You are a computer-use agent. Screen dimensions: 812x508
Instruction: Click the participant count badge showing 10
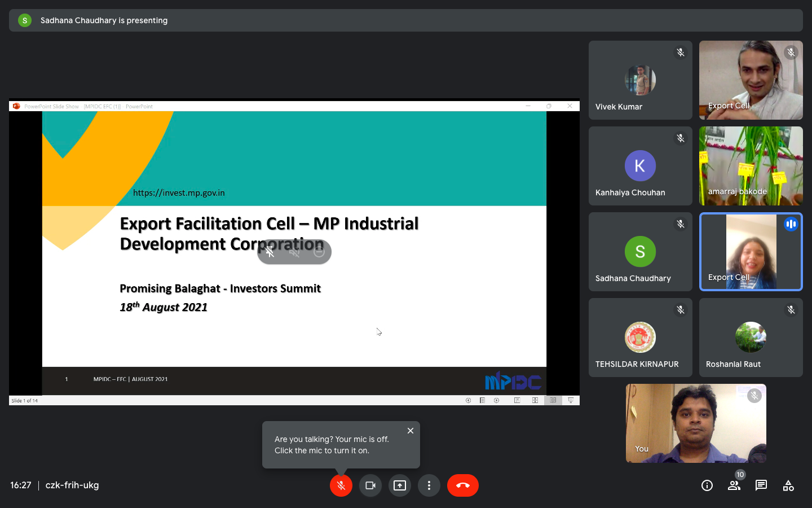coord(740,475)
